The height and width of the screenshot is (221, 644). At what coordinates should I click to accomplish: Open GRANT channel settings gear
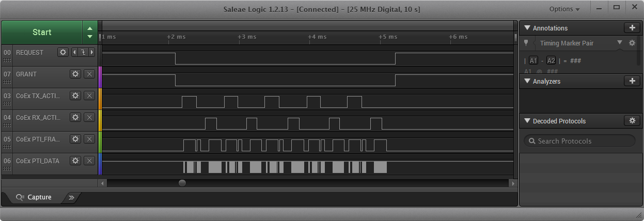click(75, 74)
